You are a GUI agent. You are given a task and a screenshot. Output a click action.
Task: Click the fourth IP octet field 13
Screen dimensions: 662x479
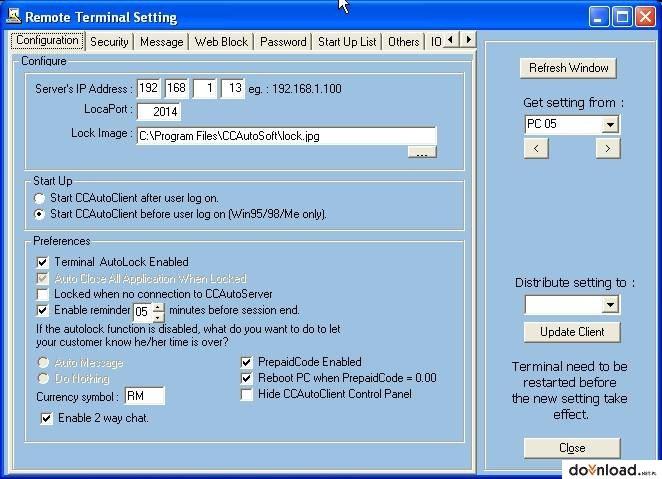coord(233,88)
